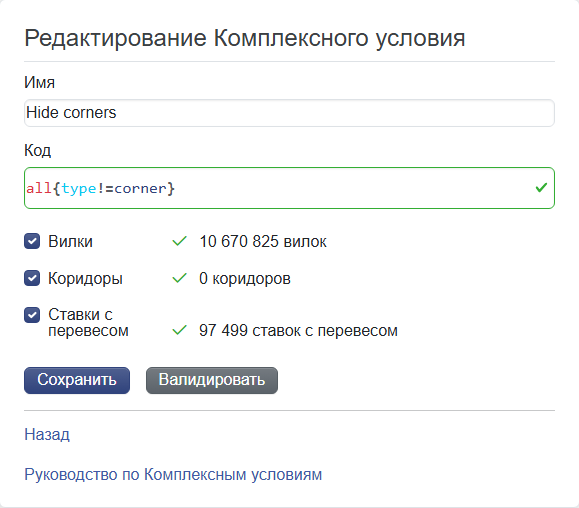
Task: Click the Вилки label text
Action: click(x=71, y=241)
